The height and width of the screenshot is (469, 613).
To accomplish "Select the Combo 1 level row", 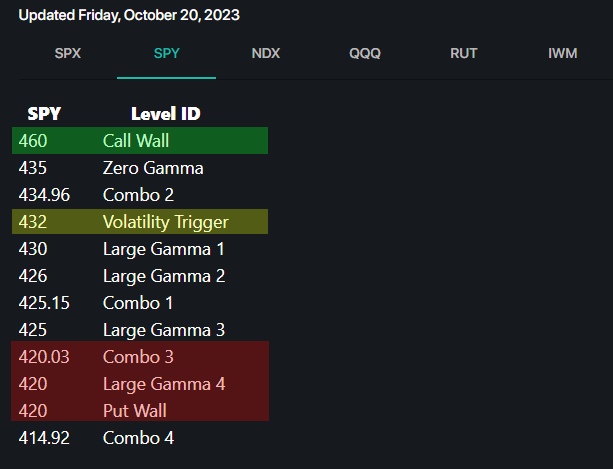I will point(140,303).
